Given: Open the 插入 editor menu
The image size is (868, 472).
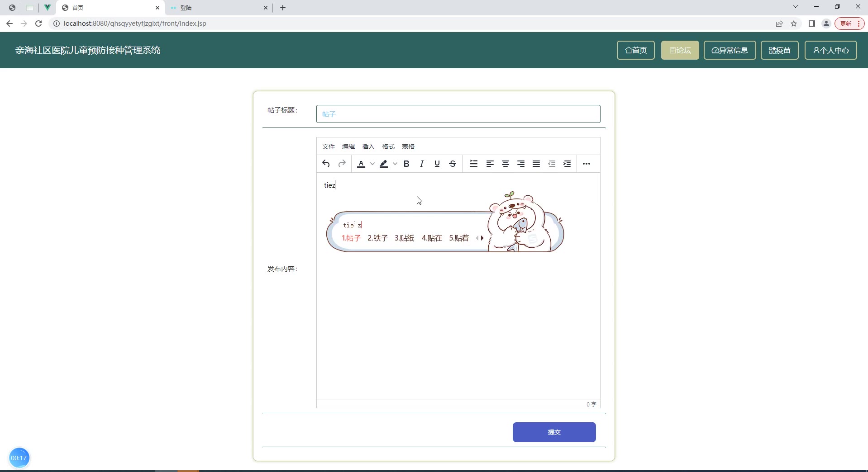Looking at the screenshot, I should coord(368,146).
